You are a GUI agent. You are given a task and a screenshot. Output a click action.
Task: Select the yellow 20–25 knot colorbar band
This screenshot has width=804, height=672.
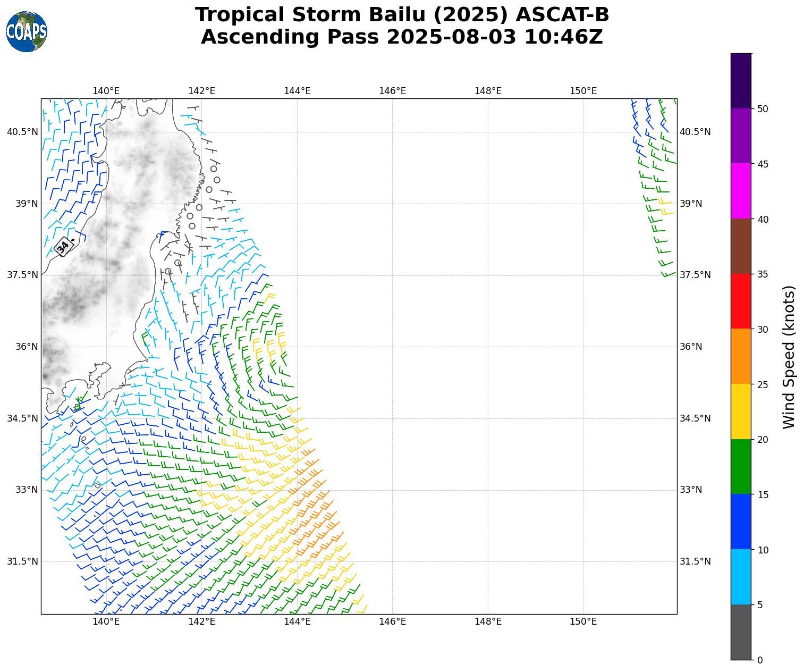pos(741,411)
